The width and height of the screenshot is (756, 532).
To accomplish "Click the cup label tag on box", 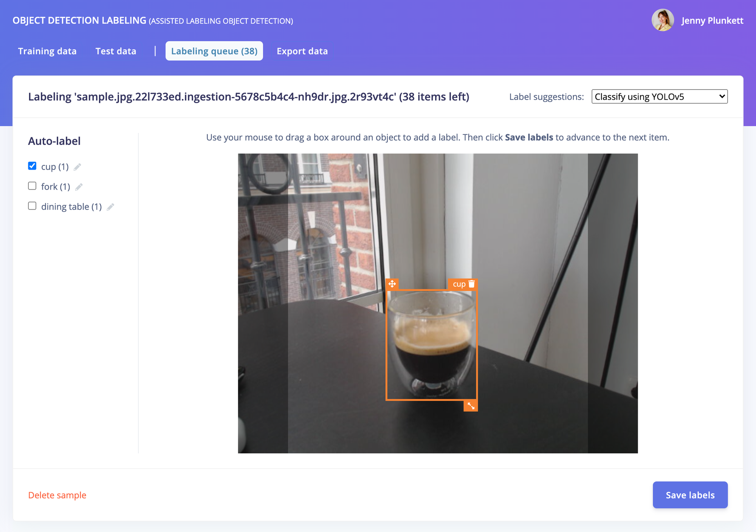I will pyautogui.click(x=459, y=284).
